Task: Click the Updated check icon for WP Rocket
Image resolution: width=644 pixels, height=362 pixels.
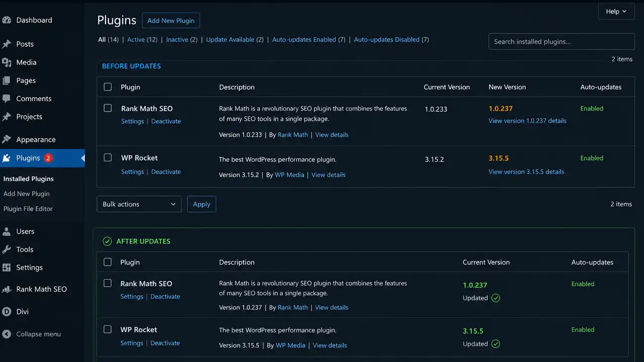Action: coord(496,344)
